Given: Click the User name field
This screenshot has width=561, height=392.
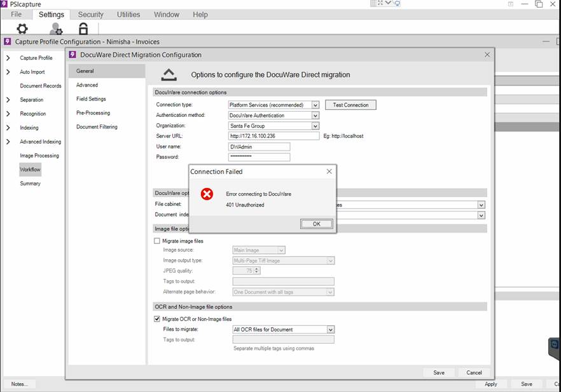Looking at the screenshot, I should (259, 147).
